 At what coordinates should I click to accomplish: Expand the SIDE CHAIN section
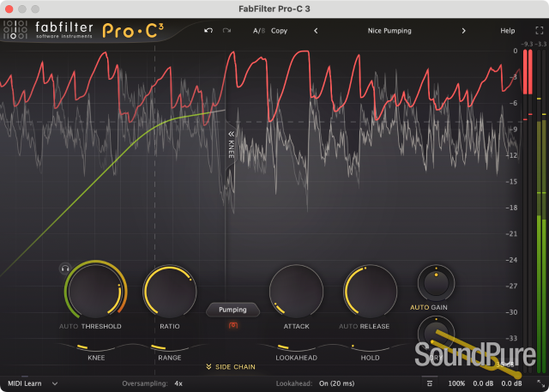(231, 367)
